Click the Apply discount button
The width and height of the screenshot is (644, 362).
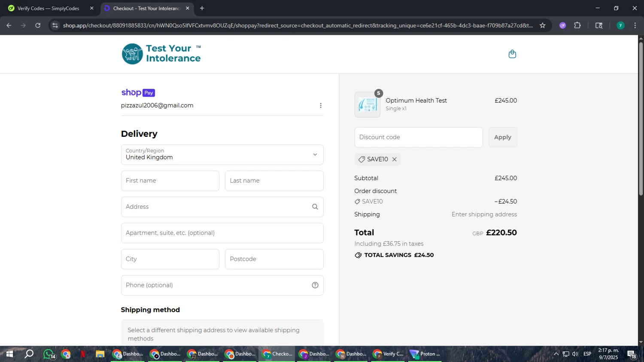click(502, 137)
